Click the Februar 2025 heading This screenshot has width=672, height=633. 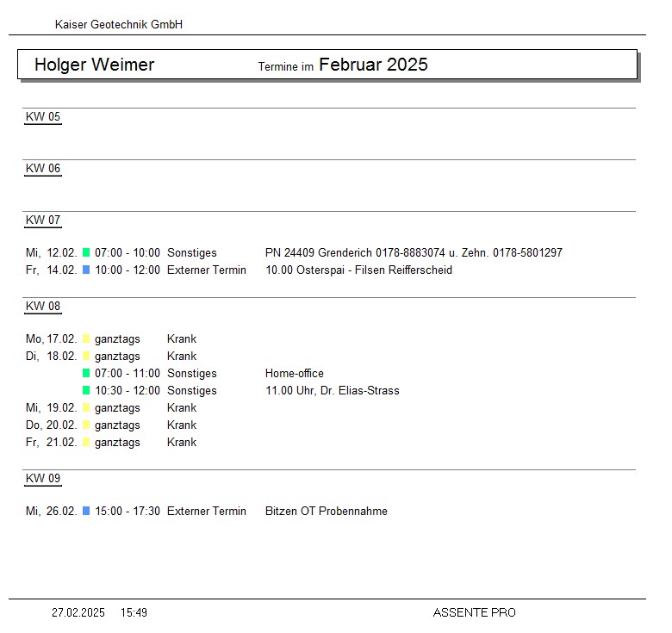[373, 65]
